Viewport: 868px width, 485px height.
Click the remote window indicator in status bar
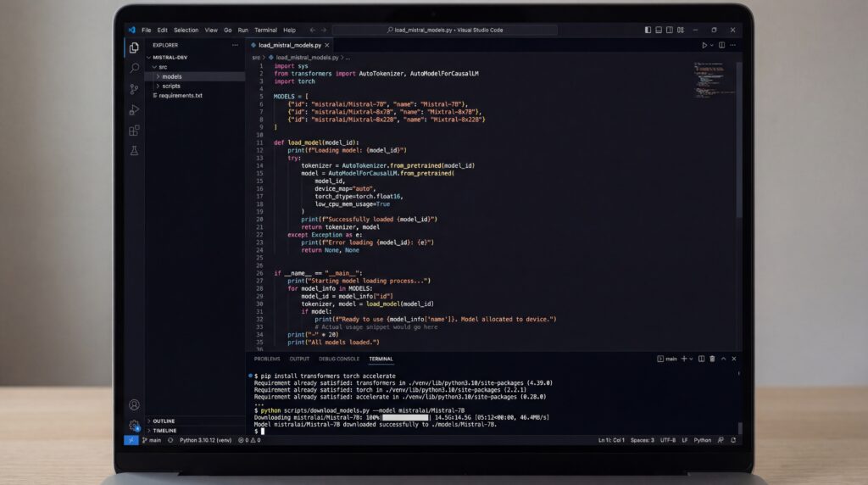click(131, 440)
